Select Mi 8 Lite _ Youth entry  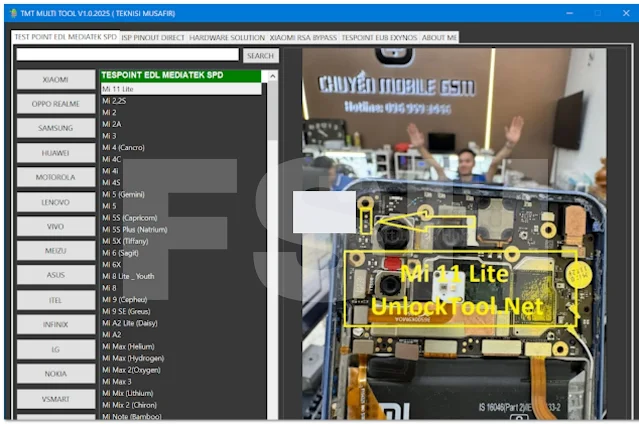coord(128,276)
